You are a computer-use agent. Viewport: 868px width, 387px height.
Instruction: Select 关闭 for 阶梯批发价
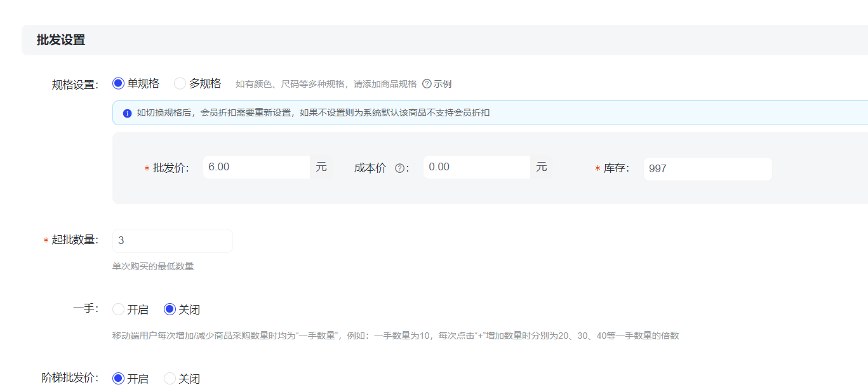170,379
